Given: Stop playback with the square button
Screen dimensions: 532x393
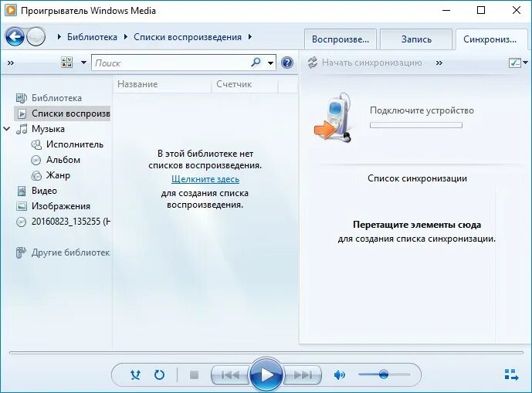Looking at the screenshot, I should [x=194, y=374].
